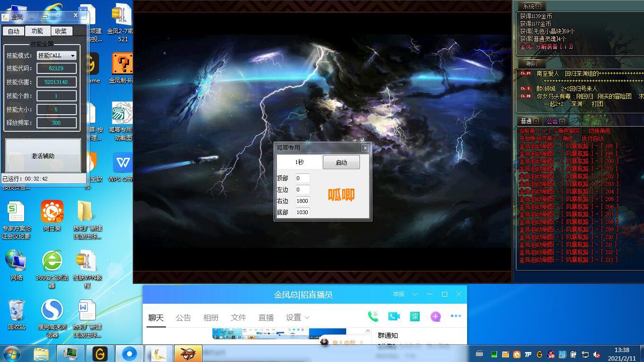Open the 搜狗高速浏览器 desktop shortcut
Viewport: 644px width, 362px height.
[x=52, y=318]
